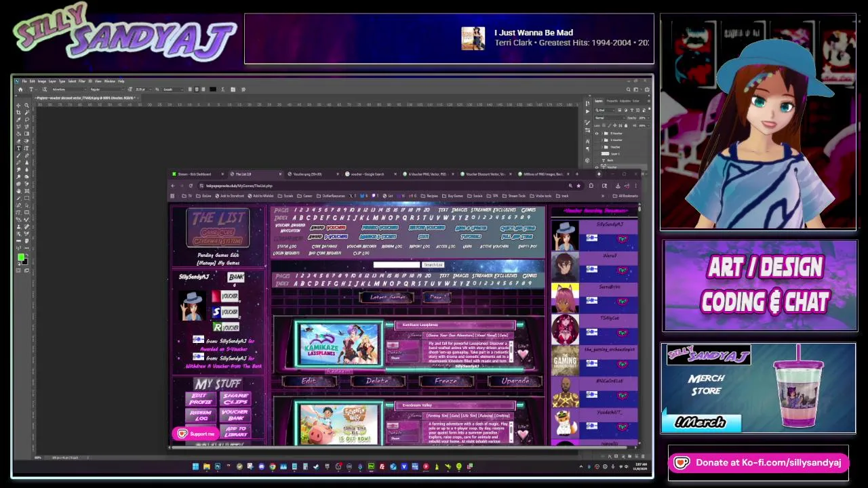
Task: Select the Hand tool in Photoshop toolbar
Action: point(18,191)
